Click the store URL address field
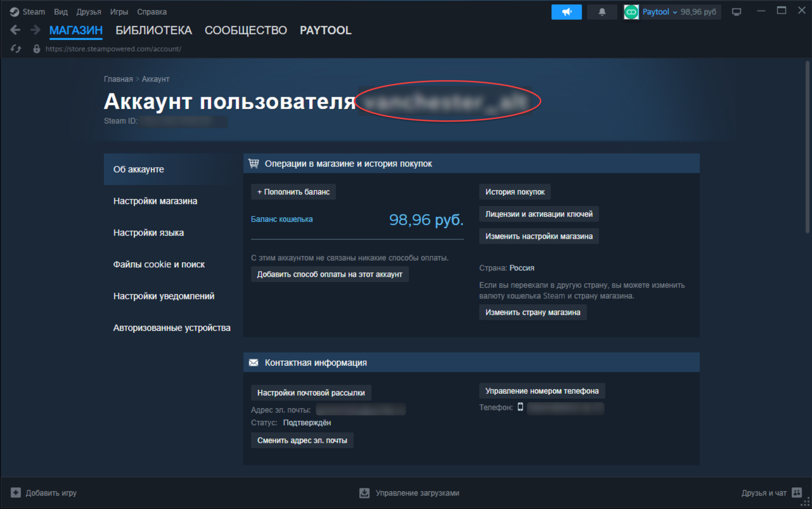This screenshot has width=812, height=509. coord(113,49)
